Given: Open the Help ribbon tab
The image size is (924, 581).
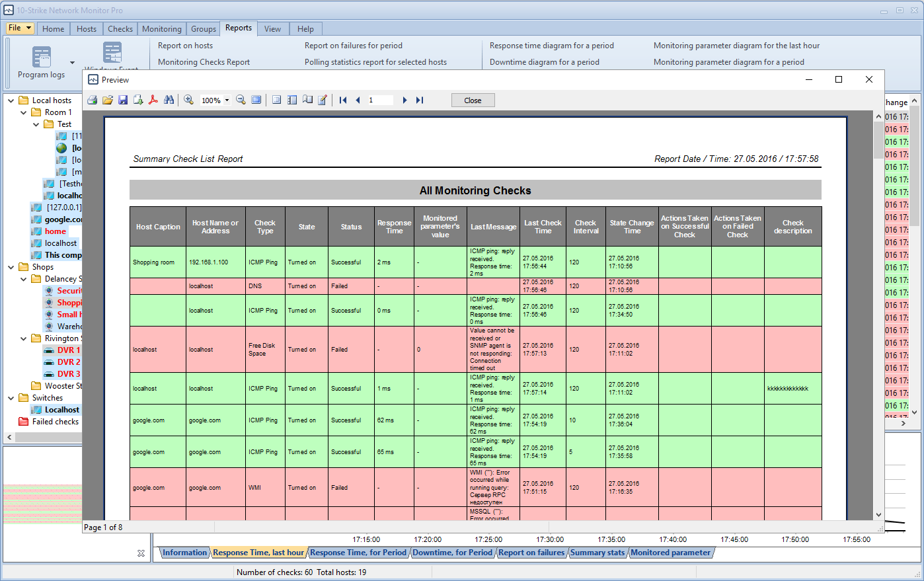Looking at the screenshot, I should coord(306,28).
